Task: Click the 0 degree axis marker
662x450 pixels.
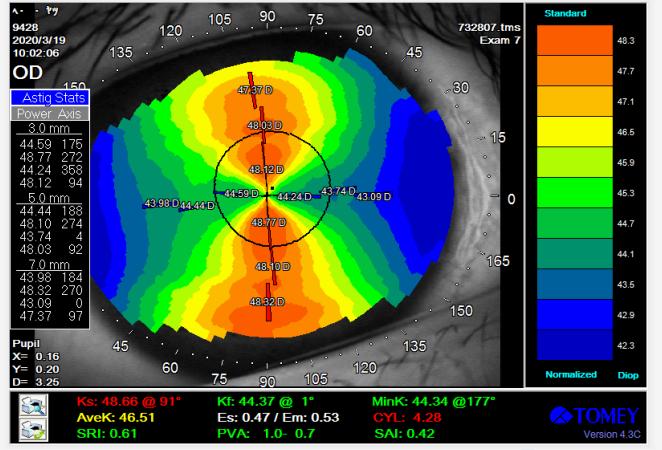Action: (x=511, y=199)
